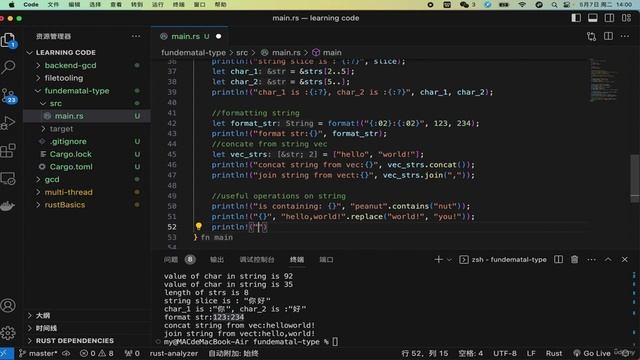This screenshot has height=360, width=640.
Task: Kill the terminal with trash icon
Action: (575, 260)
